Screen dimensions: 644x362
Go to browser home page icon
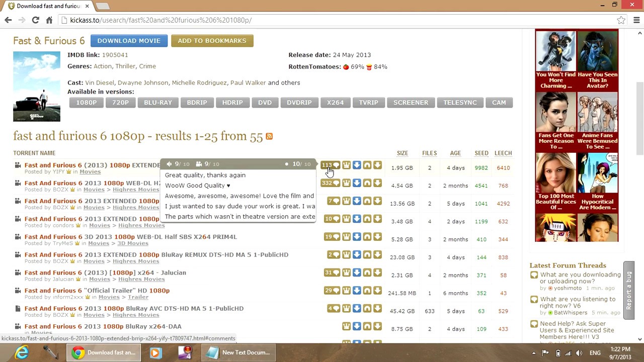pyautogui.click(x=49, y=20)
